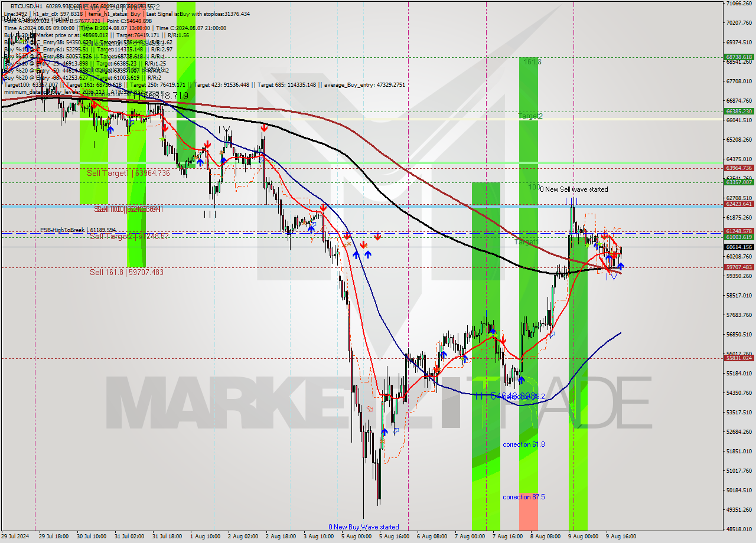Click the 58517.000 price axis label
The image size is (756, 543).
(x=739, y=296)
